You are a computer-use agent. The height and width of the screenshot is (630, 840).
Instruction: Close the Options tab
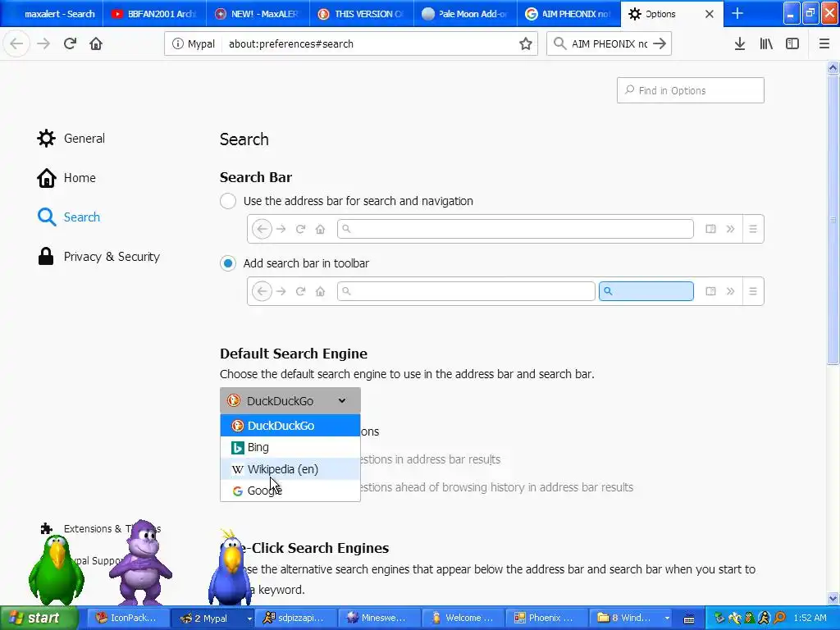coord(710,14)
